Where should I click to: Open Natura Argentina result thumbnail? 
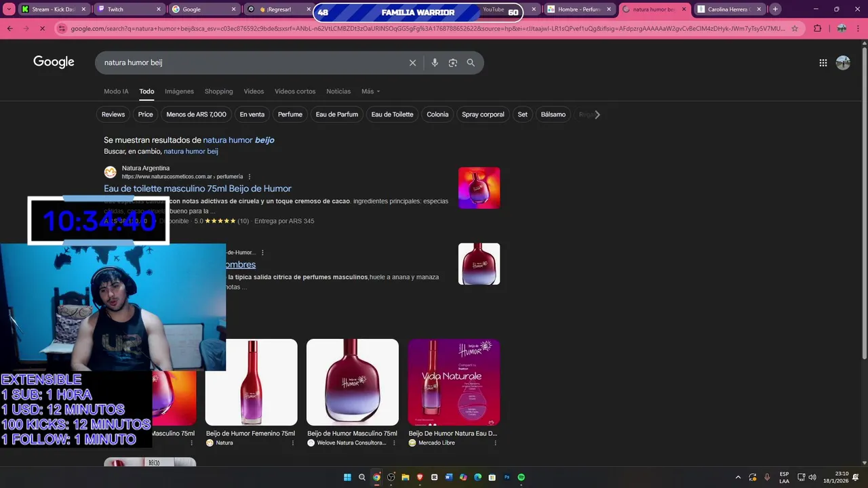tap(479, 188)
